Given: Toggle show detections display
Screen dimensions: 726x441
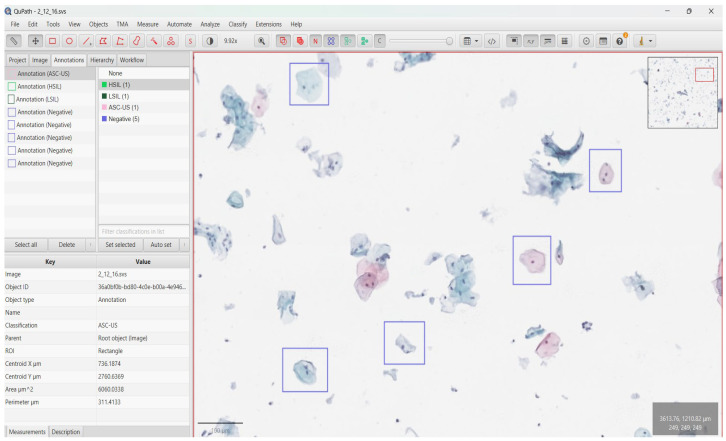Looking at the screenshot, I should (348, 41).
